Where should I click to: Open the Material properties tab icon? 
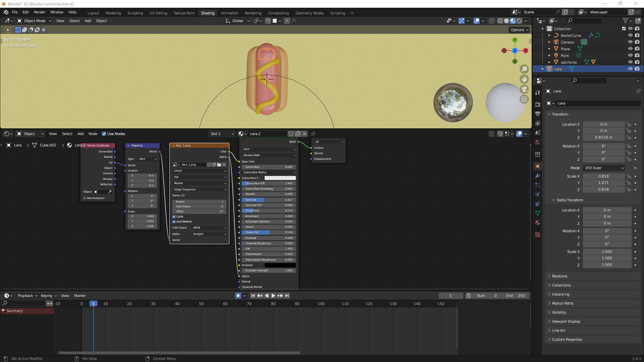point(538,223)
